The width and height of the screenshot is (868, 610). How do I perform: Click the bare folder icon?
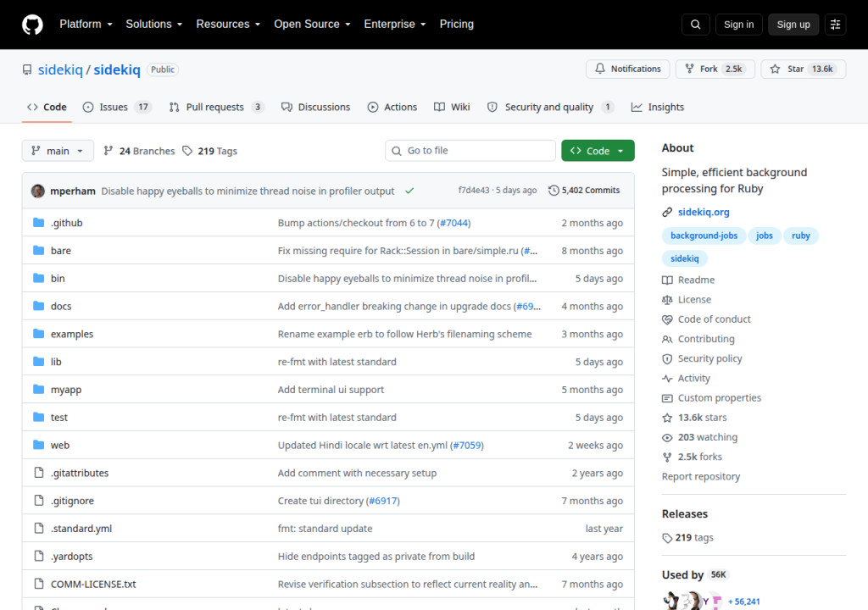pos(38,250)
